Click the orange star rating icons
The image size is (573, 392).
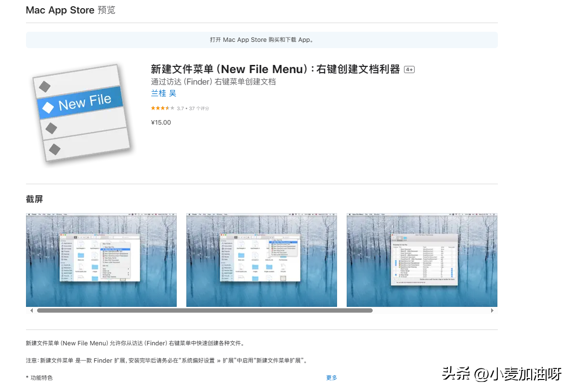tap(162, 108)
